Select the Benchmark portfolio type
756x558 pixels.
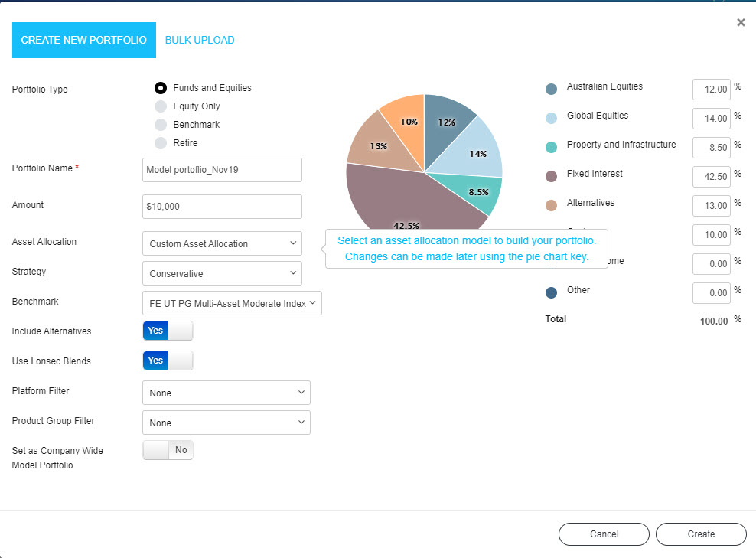pos(161,124)
